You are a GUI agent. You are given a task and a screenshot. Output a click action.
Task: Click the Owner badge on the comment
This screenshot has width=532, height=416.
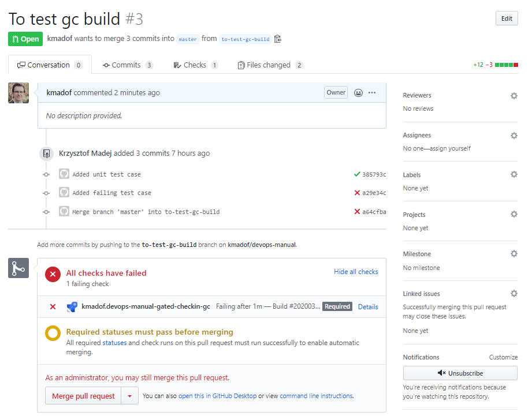point(336,92)
